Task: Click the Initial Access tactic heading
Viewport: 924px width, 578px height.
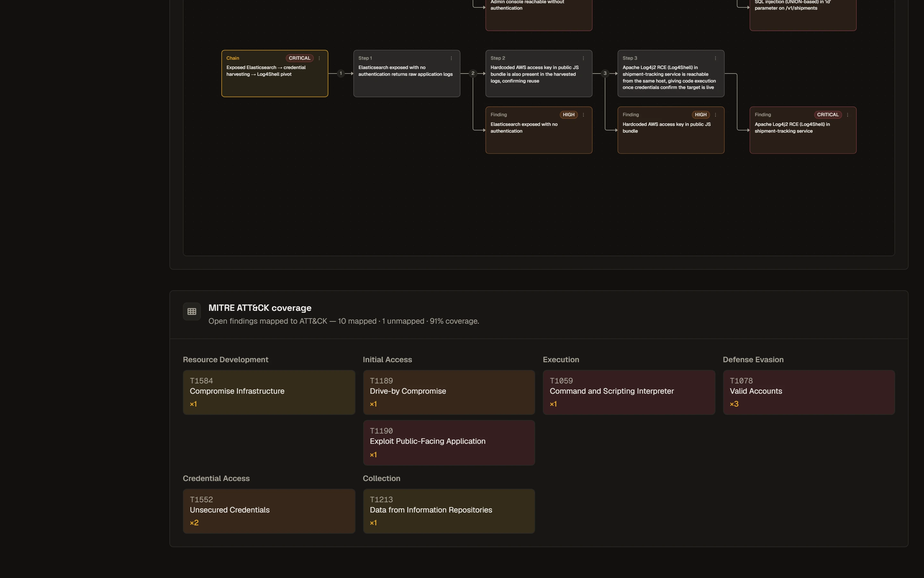Action: point(387,360)
